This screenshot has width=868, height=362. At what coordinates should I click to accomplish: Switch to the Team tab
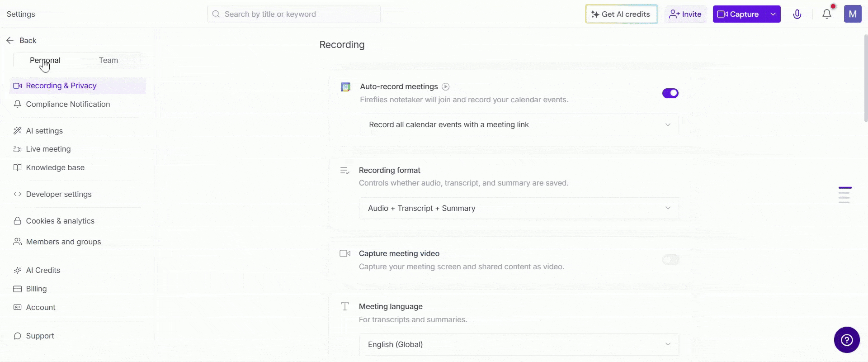(108, 61)
